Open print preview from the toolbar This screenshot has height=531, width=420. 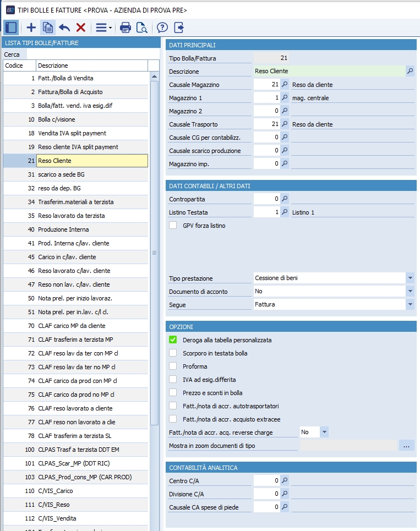click(141, 28)
